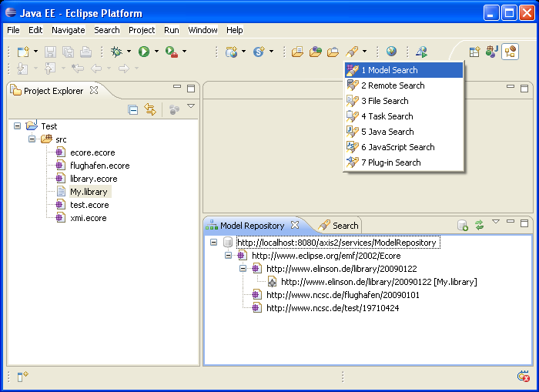Click the New wizard toolbar icon
The width and height of the screenshot is (539, 392).
click(x=23, y=52)
